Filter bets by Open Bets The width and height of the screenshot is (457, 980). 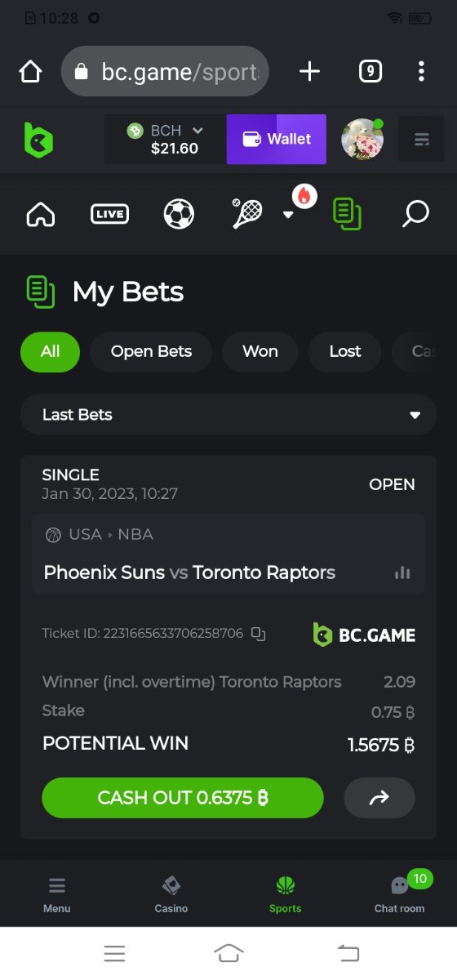[151, 352]
